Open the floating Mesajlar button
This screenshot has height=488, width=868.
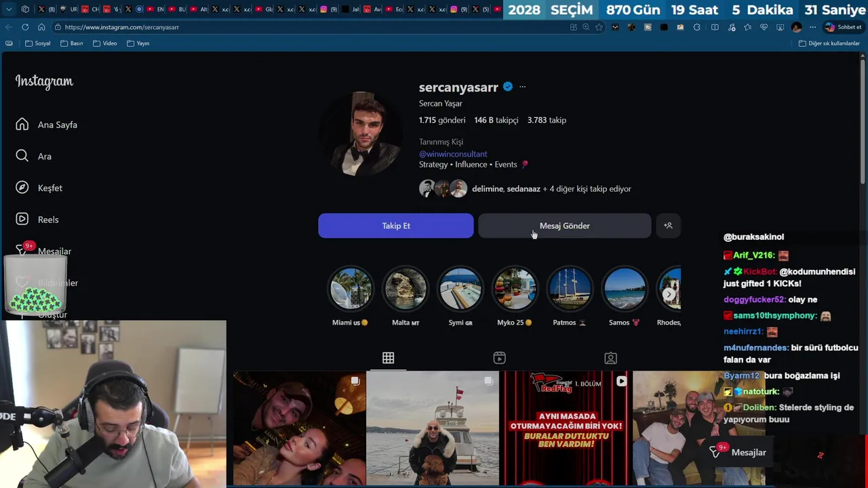[738, 452]
